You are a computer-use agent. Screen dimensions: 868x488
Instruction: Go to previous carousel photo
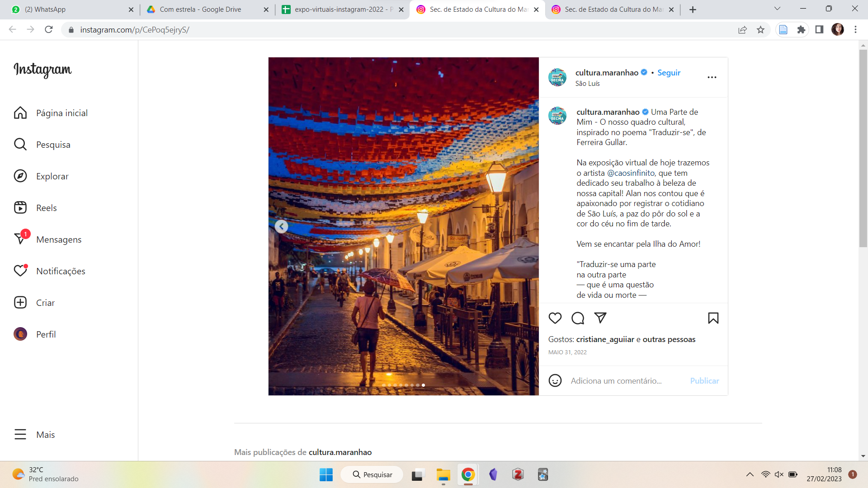[x=281, y=226]
